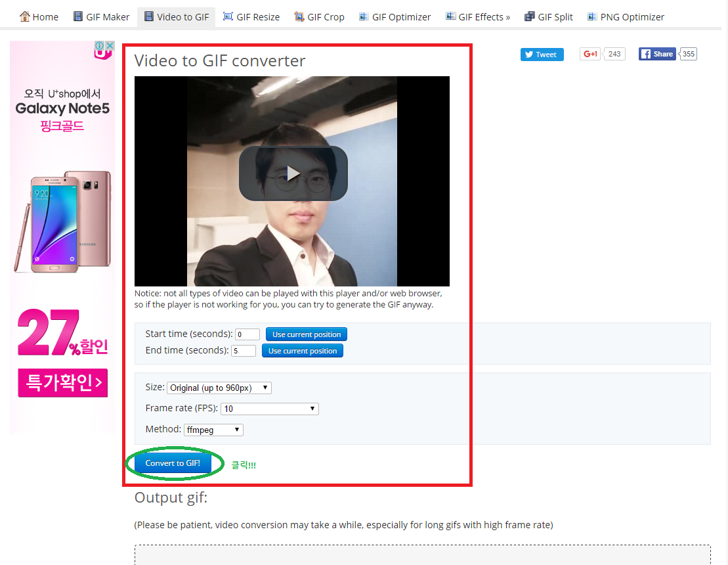Click the GIF Resize icon
This screenshot has height=565, width=728.
[228, 16]
